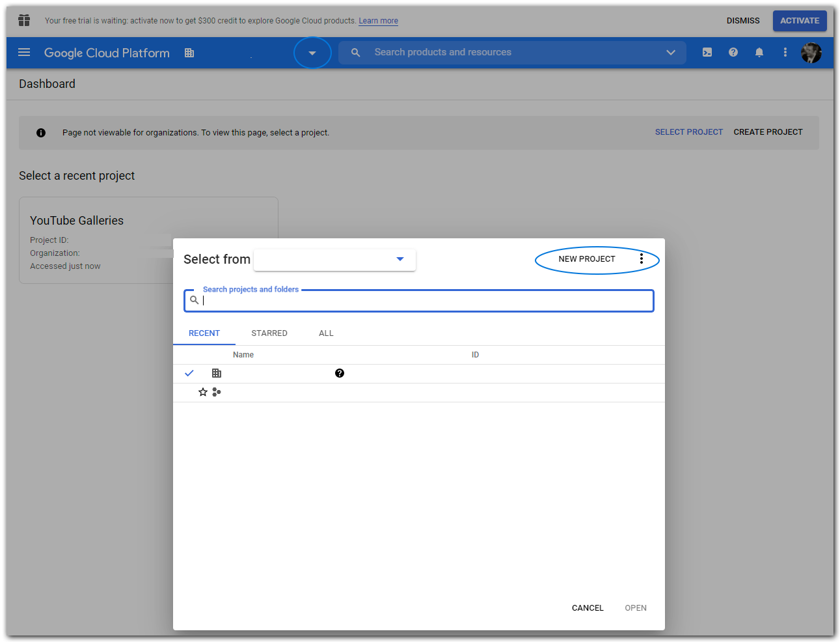Open the Help question mark menu
Viewport: 840px width, 642px height.
click(733, 53)
